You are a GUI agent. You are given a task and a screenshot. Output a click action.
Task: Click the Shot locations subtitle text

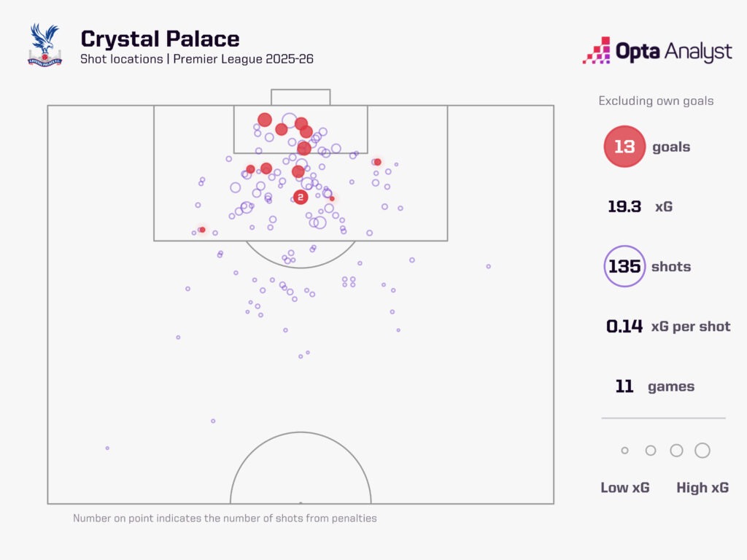point(197,59)
